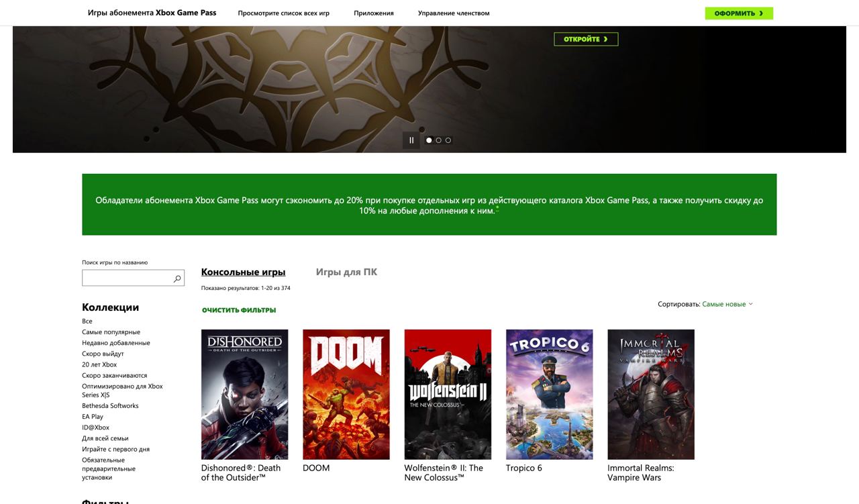Image resolution: width=859 pixels, height=504 pixels.
Task: Select Скоро заканчиваются collection
Action: pyautogui.click(x=114, y=375)
